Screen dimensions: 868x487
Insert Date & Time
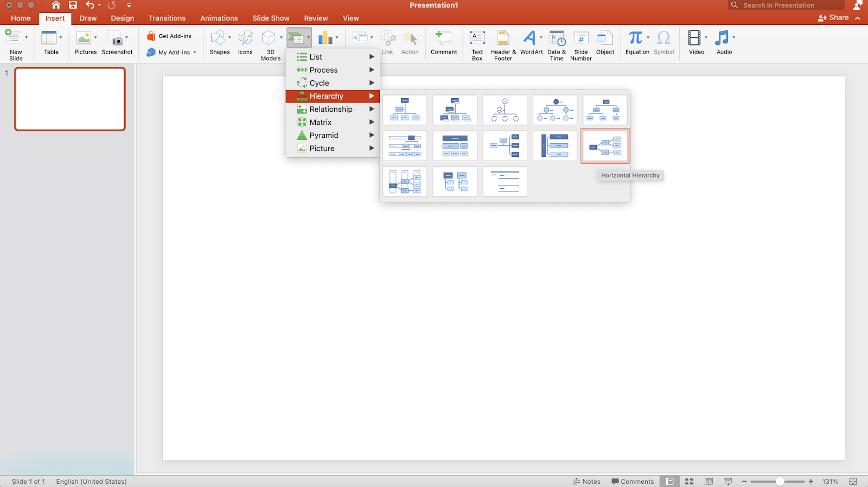click(557, 44)
